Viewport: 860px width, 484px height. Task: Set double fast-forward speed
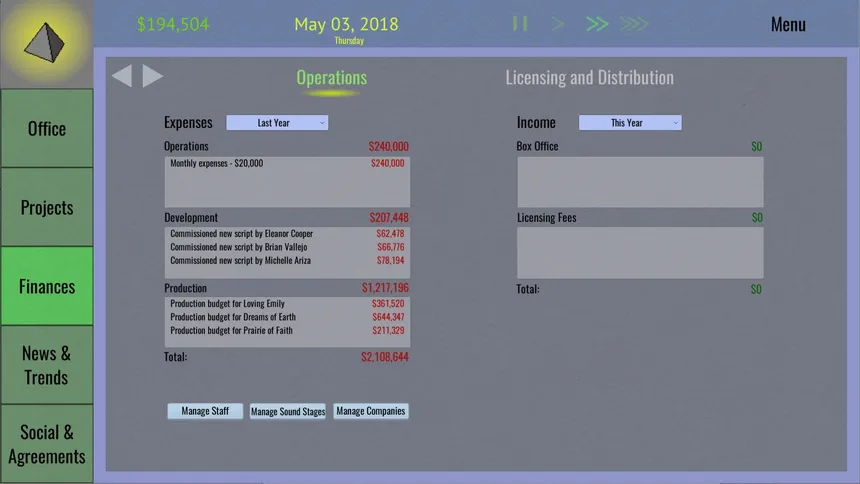click(597, 24)
